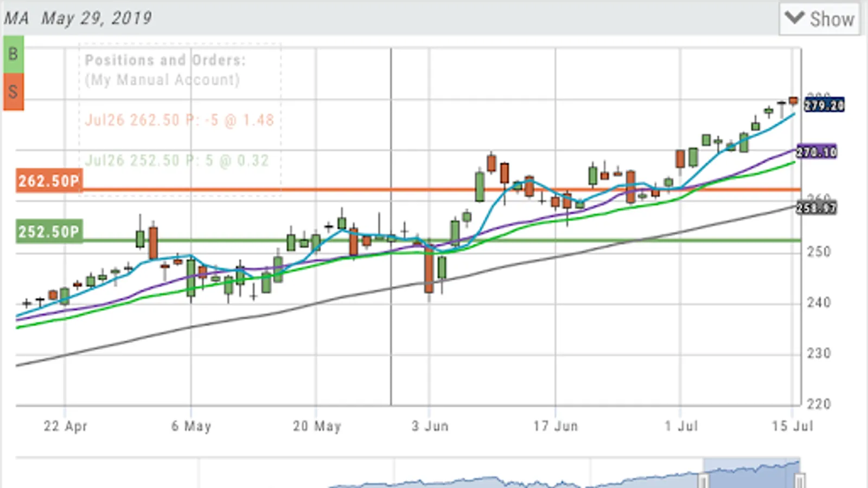Click the 240 price axis label
This screenshot has width=868, height=488.
[819, 303]
